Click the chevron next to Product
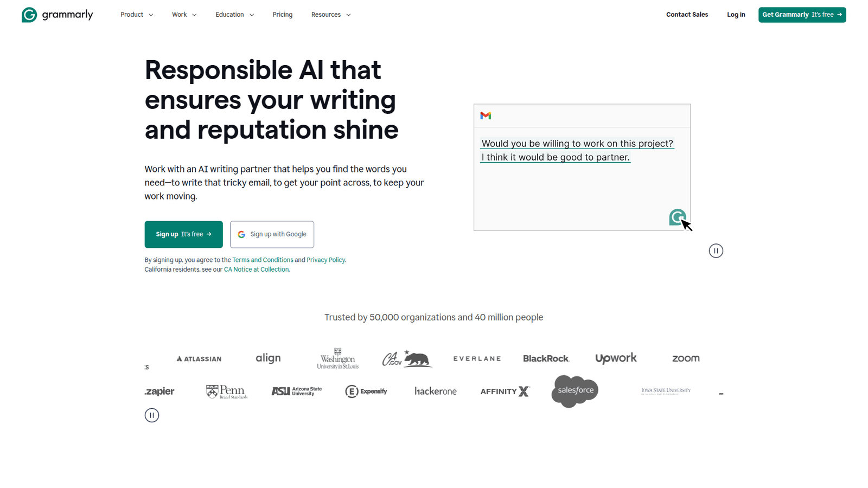Image resolution: width=868 pixels, height=488 pixels. [151, 15]
